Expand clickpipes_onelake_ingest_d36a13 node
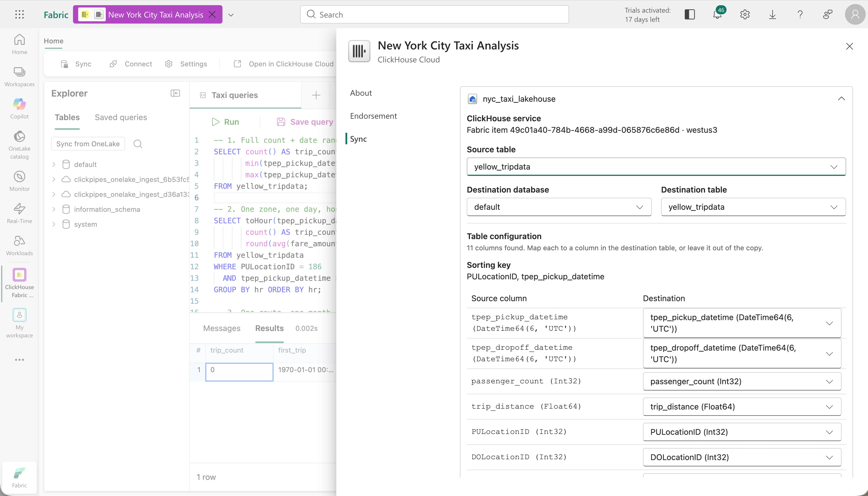 tap(54, 195)
